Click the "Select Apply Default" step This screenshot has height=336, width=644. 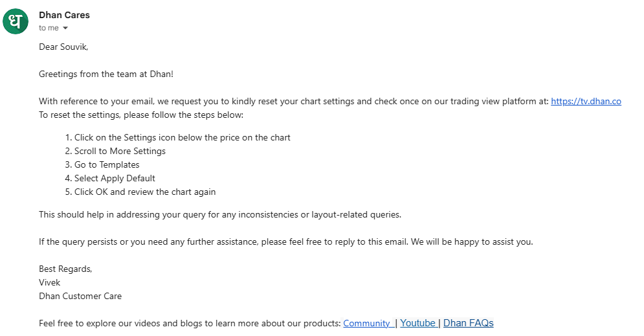pyautogui.click(x=115, y=178)
